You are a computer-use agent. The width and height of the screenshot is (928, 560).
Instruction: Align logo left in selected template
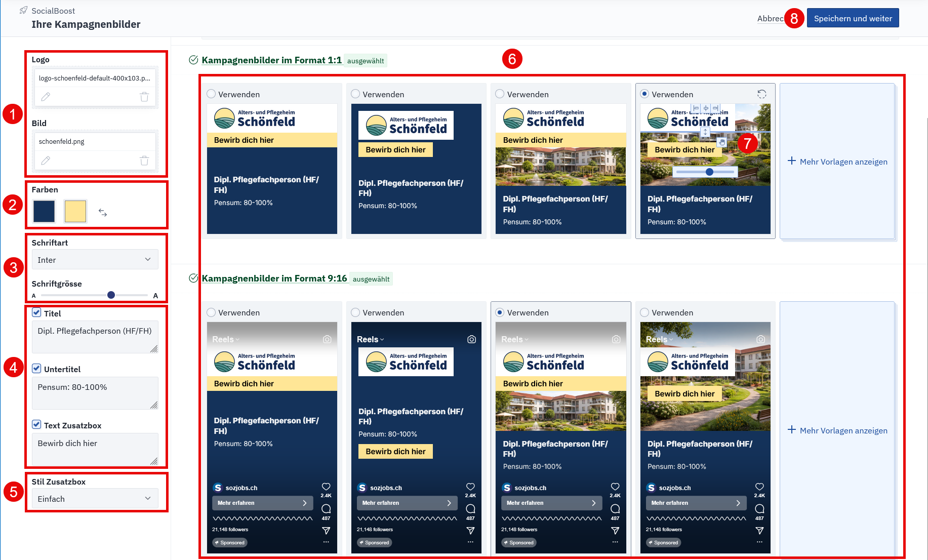pos(696,108)
